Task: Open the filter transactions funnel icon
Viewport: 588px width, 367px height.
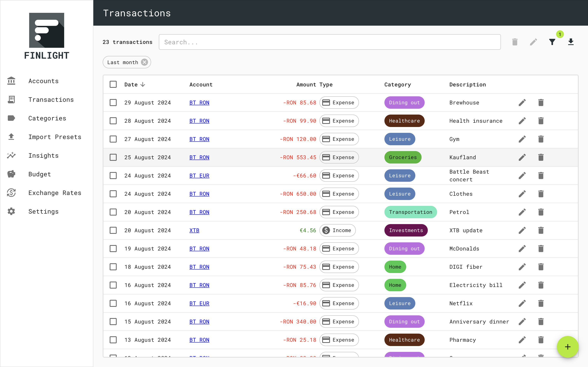Action: coord(552,42)
